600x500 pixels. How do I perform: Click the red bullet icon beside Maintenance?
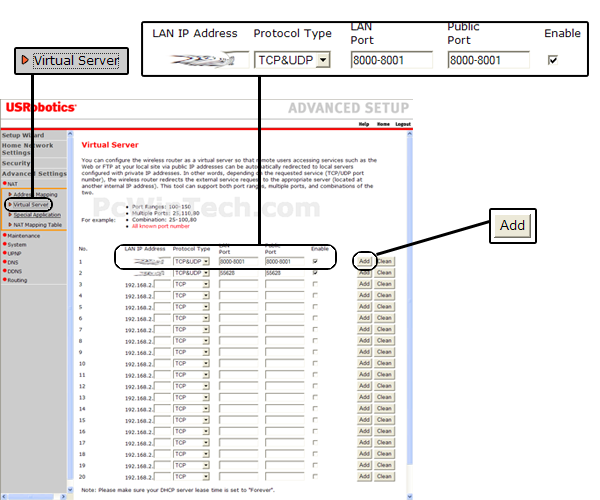(4, 235)
